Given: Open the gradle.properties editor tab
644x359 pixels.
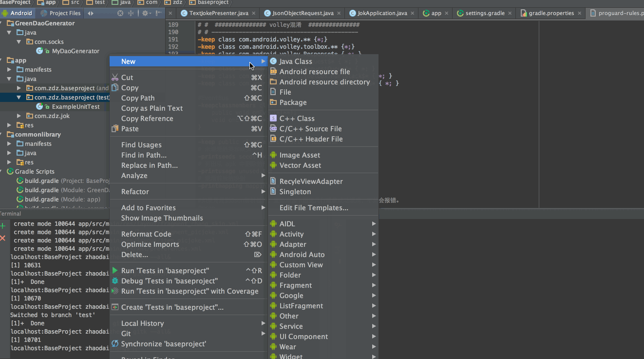Looking at the screenshot, I should coord(551,13).
